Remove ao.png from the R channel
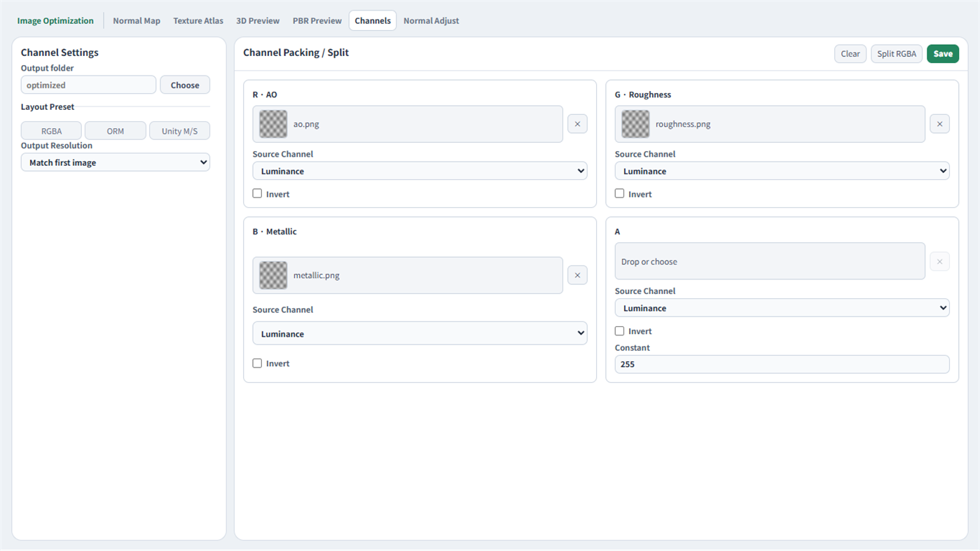 coord(577,124)
